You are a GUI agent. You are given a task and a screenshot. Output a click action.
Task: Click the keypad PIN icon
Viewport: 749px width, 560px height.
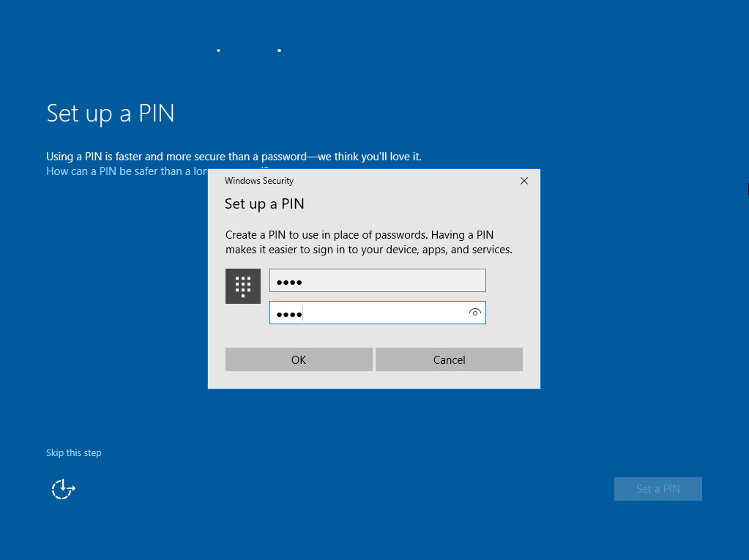click(x=242, y=286)
